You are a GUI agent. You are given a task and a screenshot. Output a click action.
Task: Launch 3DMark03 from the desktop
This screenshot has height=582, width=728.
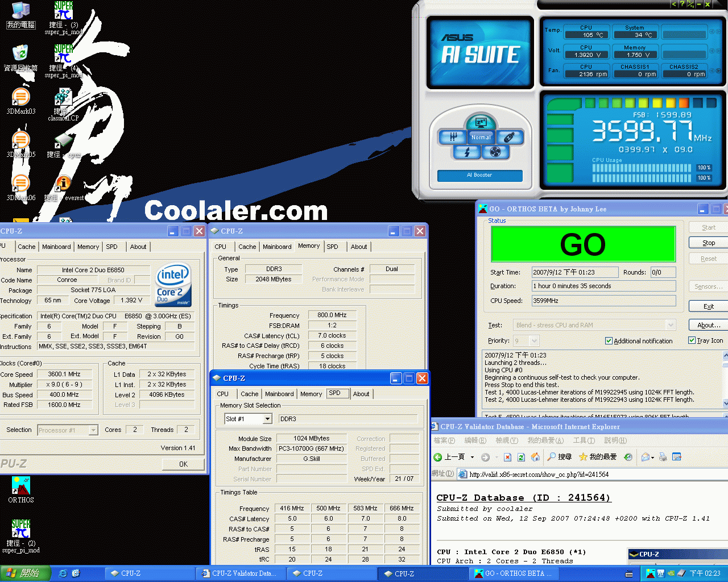pos(21,101)
